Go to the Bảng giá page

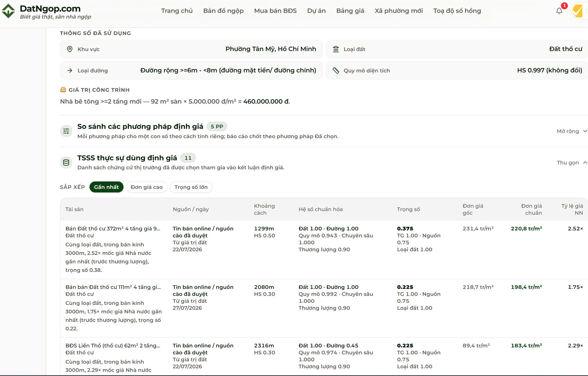(350, 11)
